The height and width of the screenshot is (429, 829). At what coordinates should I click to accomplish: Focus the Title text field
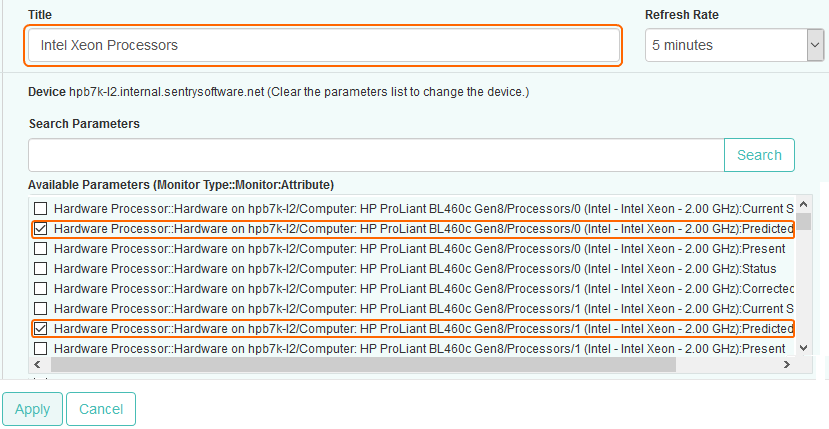324,46
